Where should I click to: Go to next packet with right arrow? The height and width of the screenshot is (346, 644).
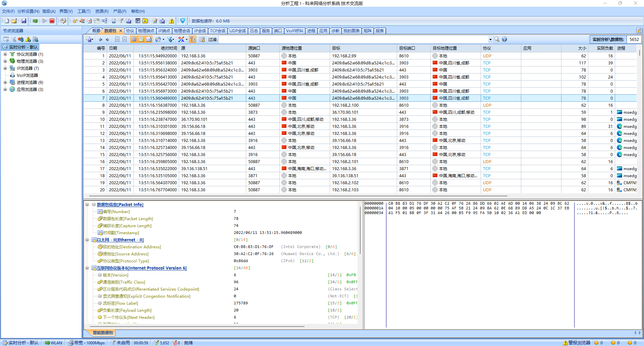coord(107,39)
